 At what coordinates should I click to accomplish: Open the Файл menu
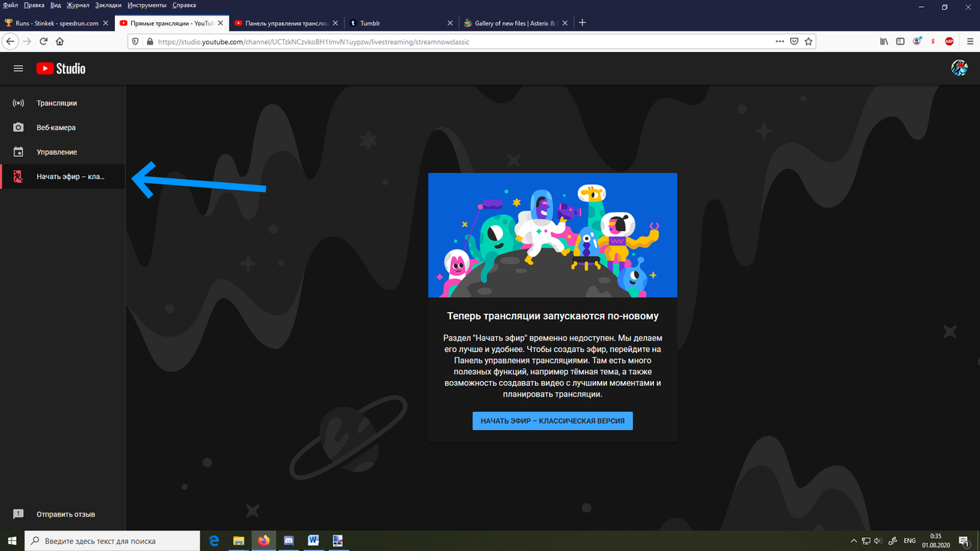[x=11, y=5]
